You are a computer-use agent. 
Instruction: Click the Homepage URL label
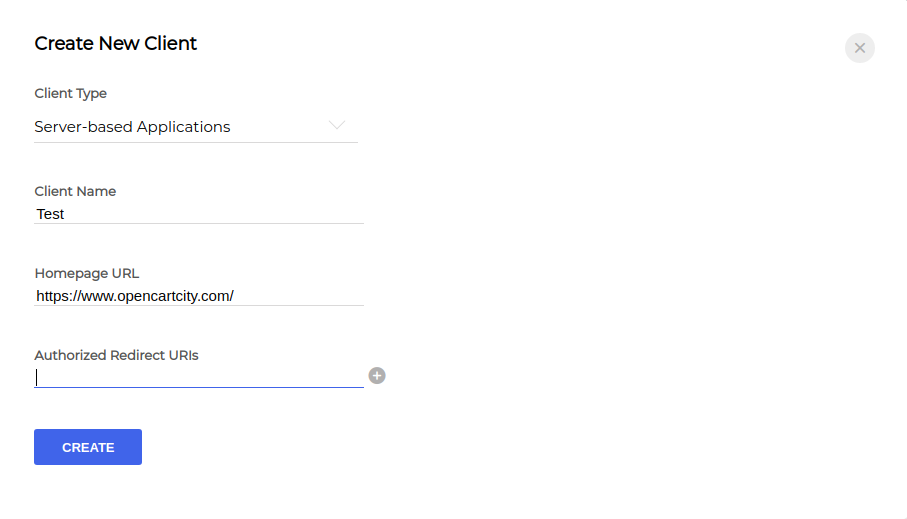87,273
